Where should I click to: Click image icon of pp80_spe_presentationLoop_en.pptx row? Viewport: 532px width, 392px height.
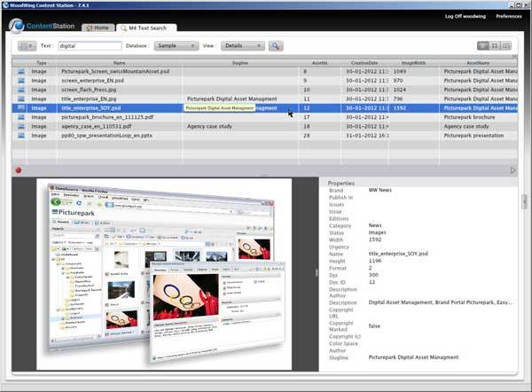21,136
